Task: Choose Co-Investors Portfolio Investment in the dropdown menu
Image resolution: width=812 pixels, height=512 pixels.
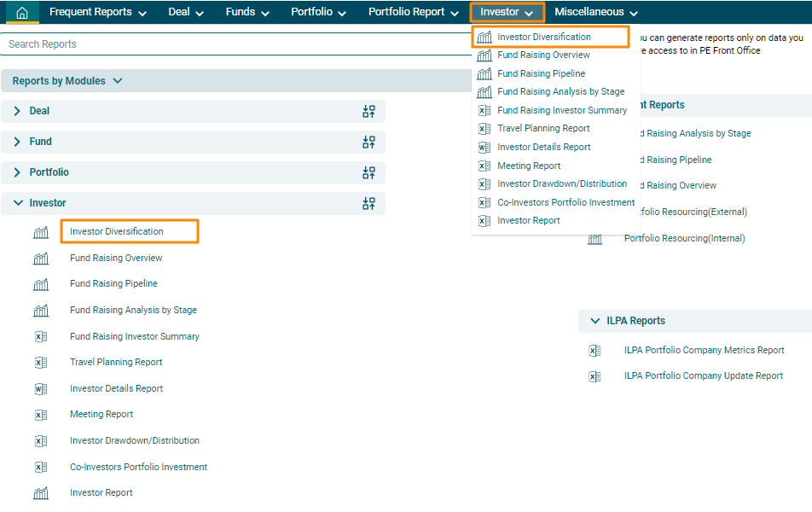Action: [x=565, y=202]
